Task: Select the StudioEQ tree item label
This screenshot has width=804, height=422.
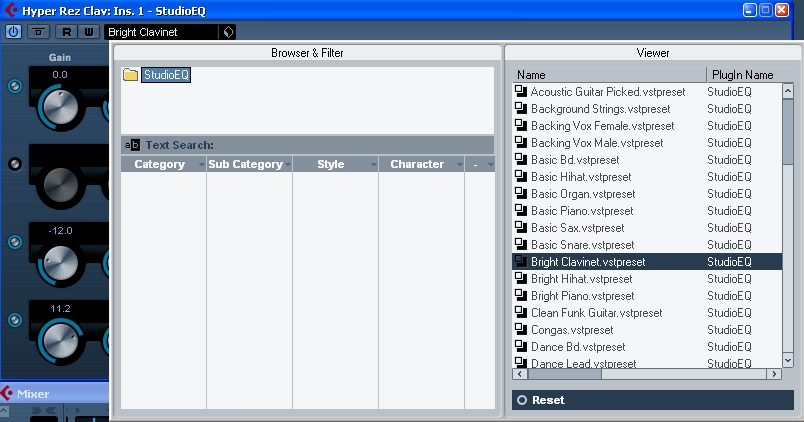Action: click(166, 75)
